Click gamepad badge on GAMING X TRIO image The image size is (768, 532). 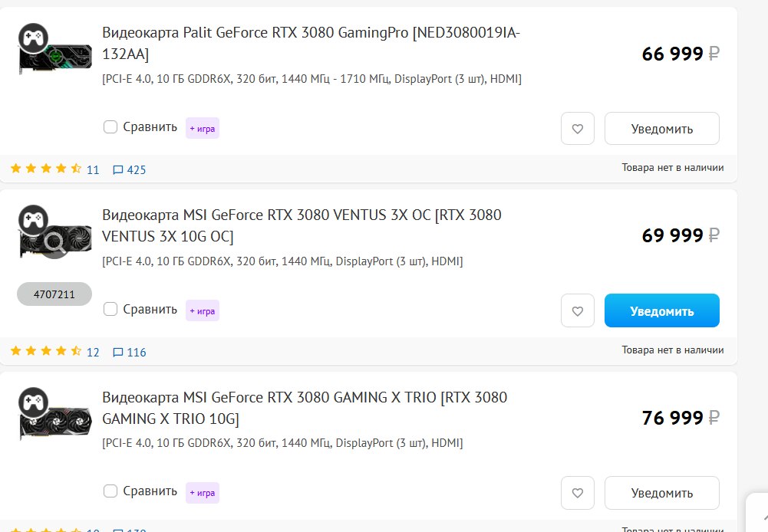(33, 402)
